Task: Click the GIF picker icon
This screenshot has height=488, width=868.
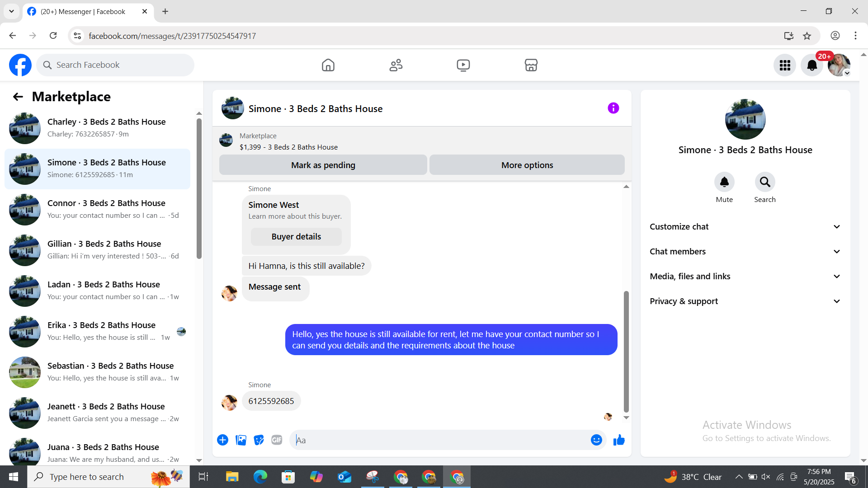Action: click(277, 440)
